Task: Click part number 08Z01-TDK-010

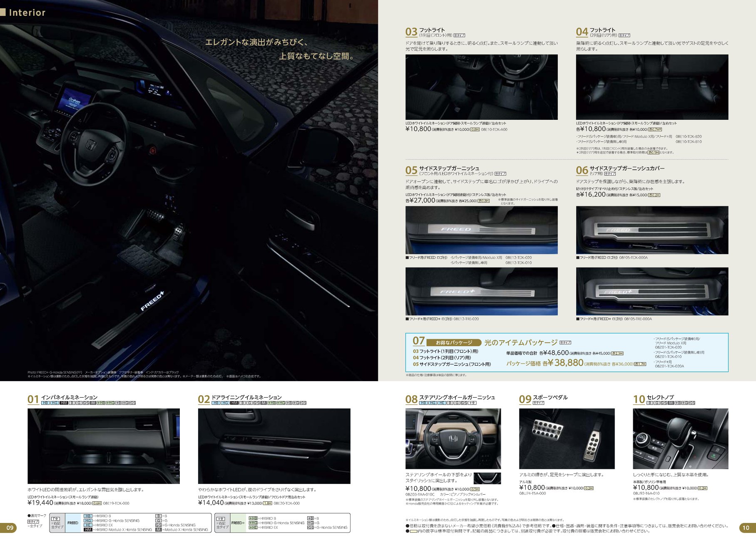Action: [x=668, y=357]
